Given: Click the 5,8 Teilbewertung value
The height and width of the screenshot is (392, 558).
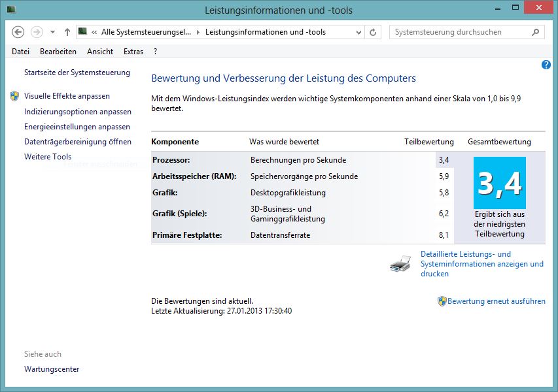Looking at the screenshot, I should coord(444,193).
